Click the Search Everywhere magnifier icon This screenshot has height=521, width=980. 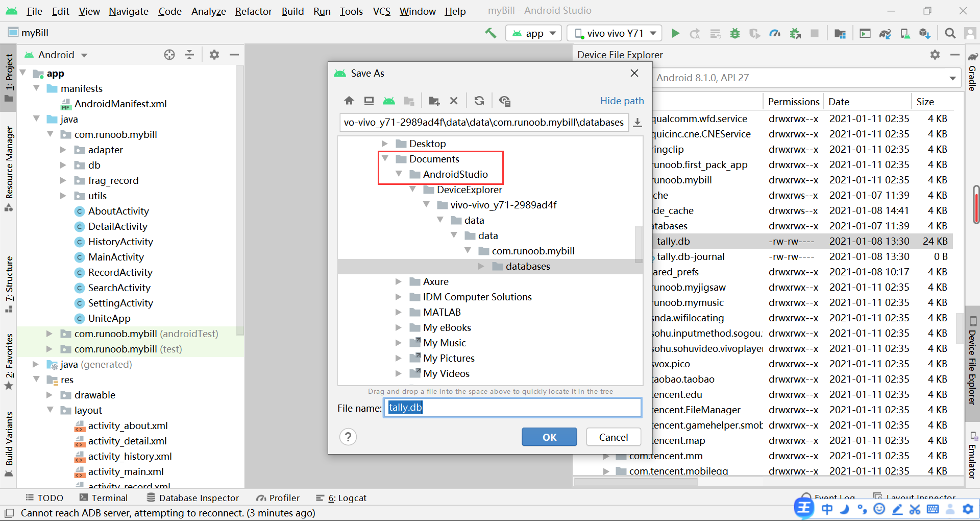pyautogui.click(x=950, y=33)
